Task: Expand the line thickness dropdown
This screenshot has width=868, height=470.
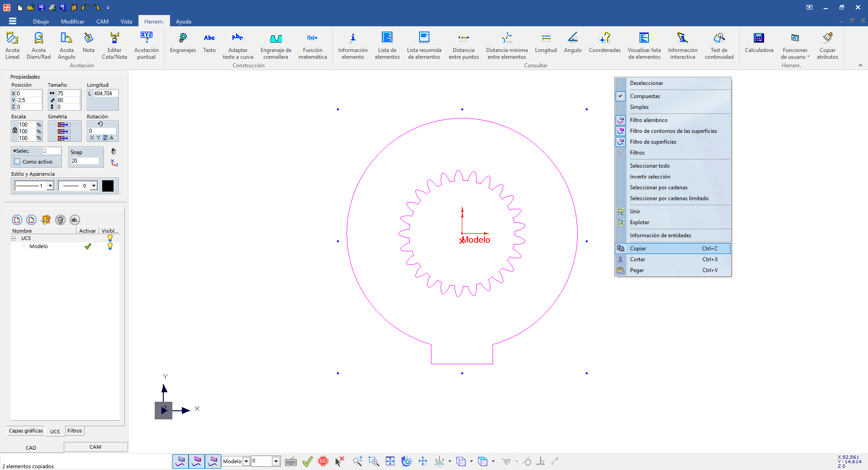Action: tap(51, 186)
